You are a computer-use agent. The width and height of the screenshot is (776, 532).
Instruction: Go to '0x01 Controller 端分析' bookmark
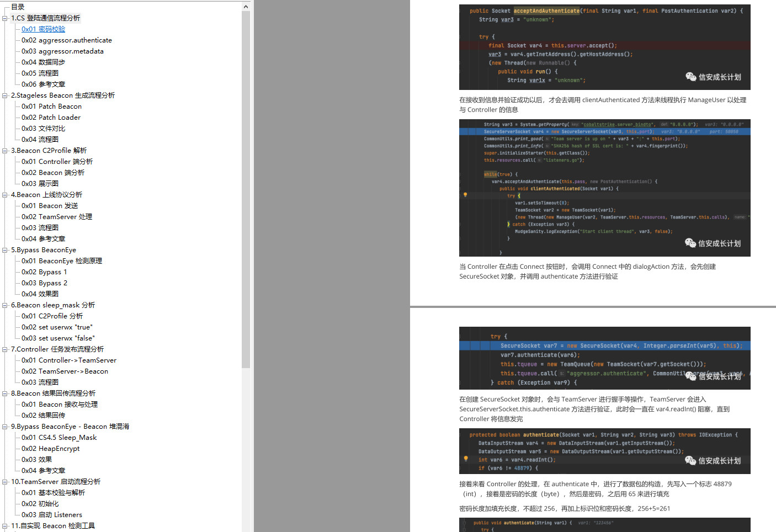tap(57, 162)
